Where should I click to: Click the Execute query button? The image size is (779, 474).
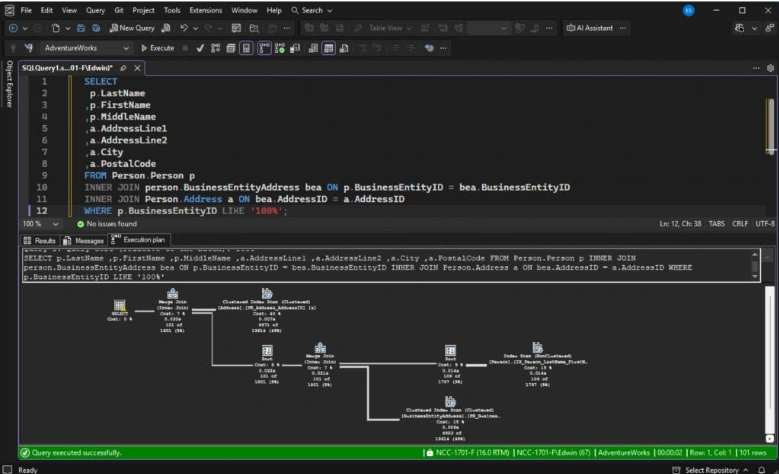coord(157,48)
